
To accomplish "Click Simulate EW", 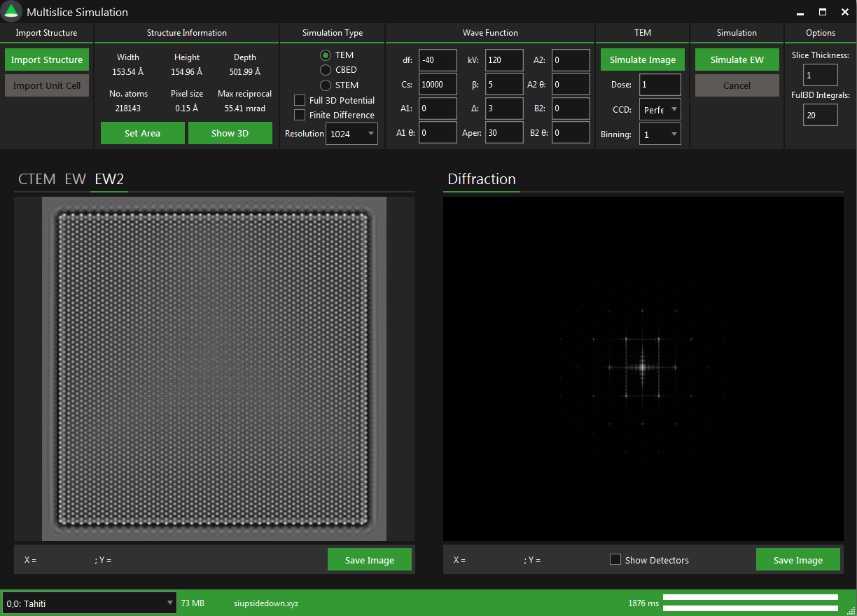I will pos(737,59).
